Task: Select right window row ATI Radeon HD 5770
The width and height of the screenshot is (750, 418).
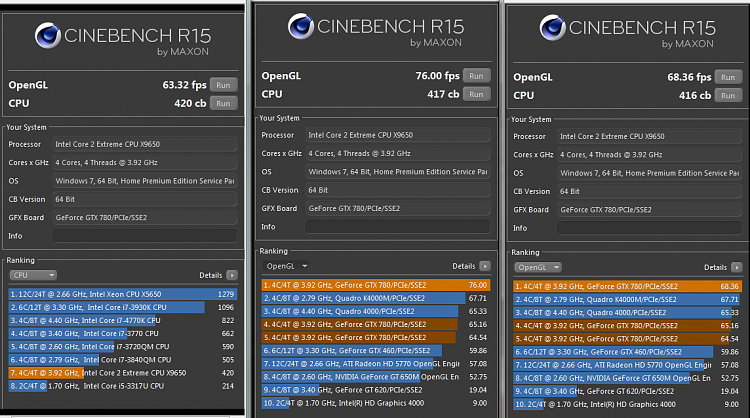Action: click(x=628, y=365)
